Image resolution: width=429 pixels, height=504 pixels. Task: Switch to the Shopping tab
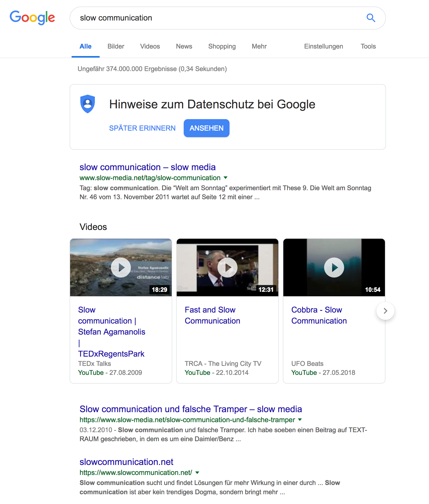coord(222,47)
